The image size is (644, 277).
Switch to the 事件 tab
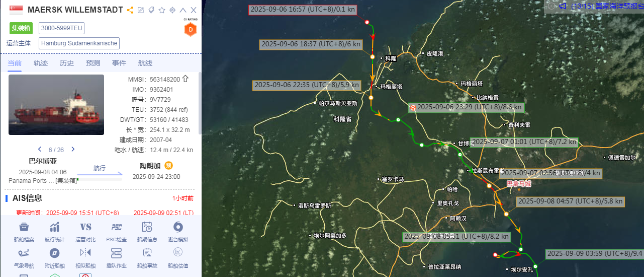tap(119, 63)
